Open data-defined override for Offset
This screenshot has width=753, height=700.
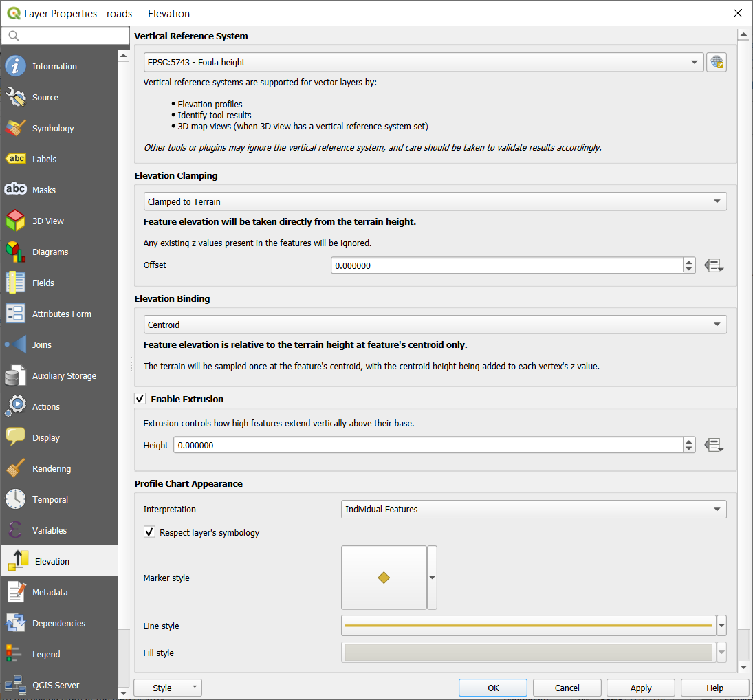tap(714, 265)
